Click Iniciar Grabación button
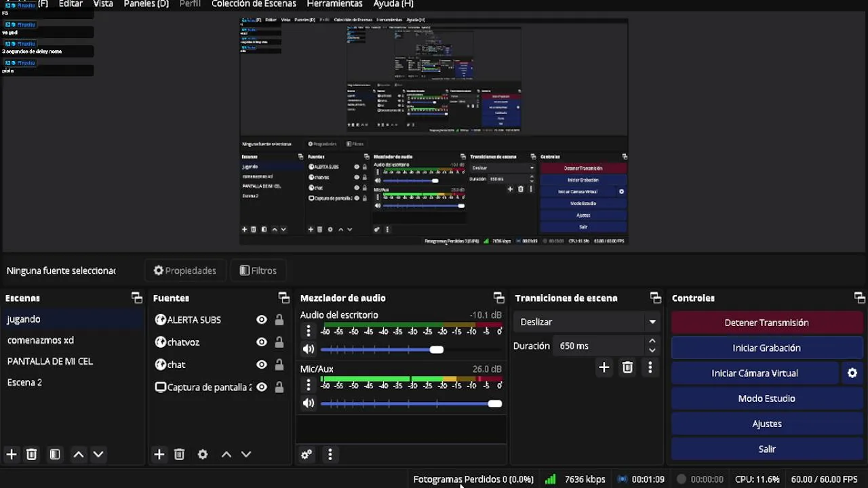The height and width of the screenshot is (488, 868). coord(766,348)
